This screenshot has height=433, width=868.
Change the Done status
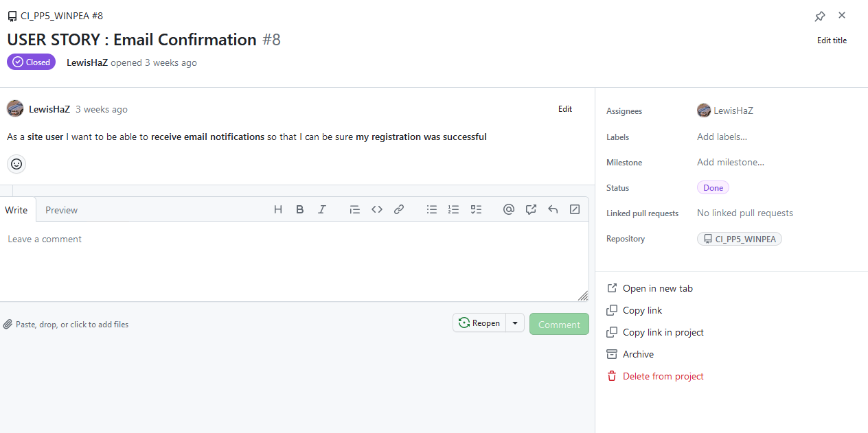pos(713,188)
